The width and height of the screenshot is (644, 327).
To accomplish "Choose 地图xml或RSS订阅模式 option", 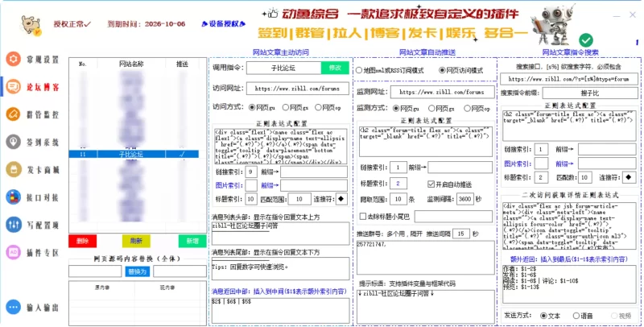I will (390, 70).
